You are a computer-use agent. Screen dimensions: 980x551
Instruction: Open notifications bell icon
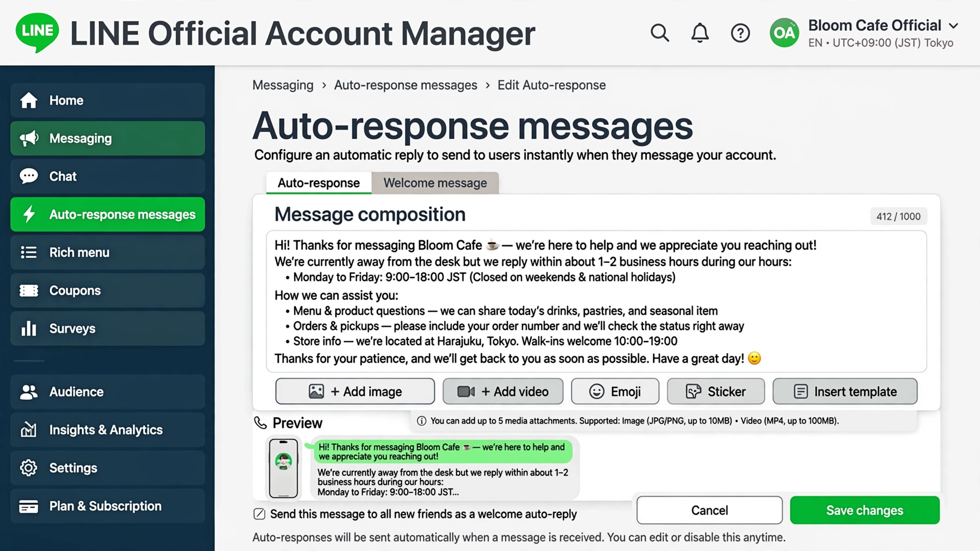point(700,33)
